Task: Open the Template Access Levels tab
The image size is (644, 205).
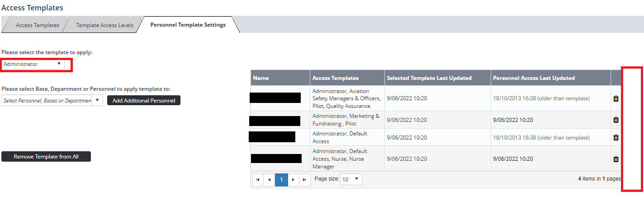Action: 104,25
